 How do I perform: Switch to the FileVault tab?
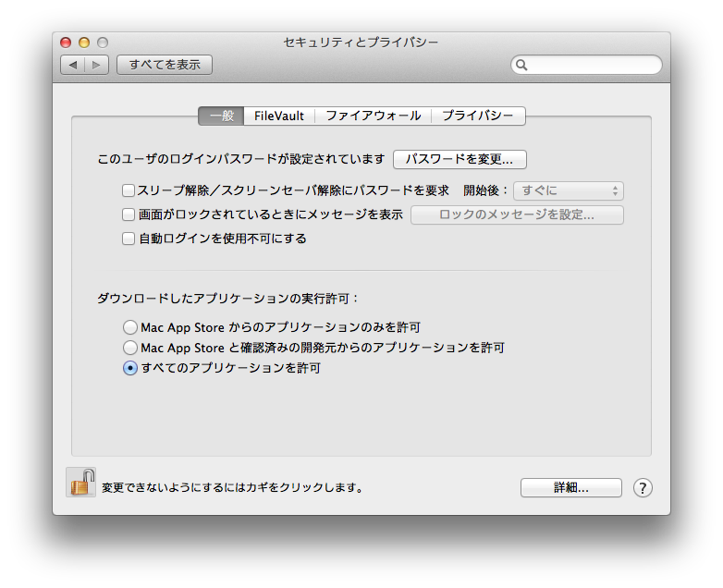coord(279,116)
